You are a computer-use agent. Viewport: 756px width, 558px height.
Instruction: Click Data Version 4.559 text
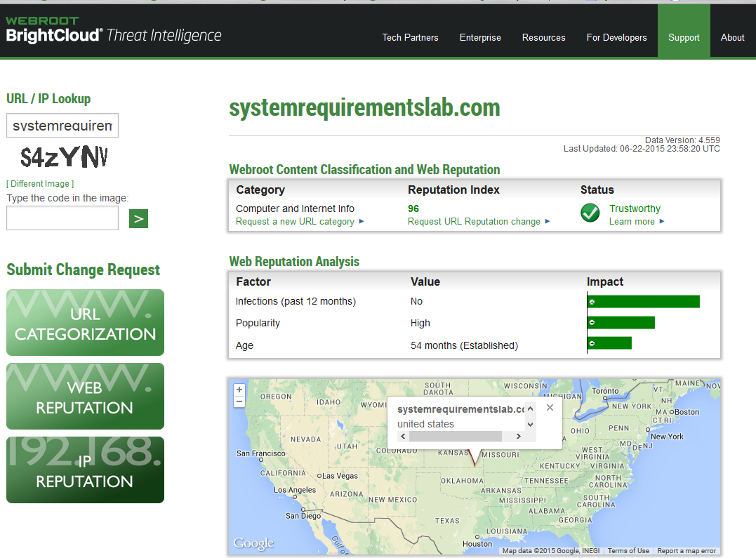pyautogui.click(x=683, y=140)
